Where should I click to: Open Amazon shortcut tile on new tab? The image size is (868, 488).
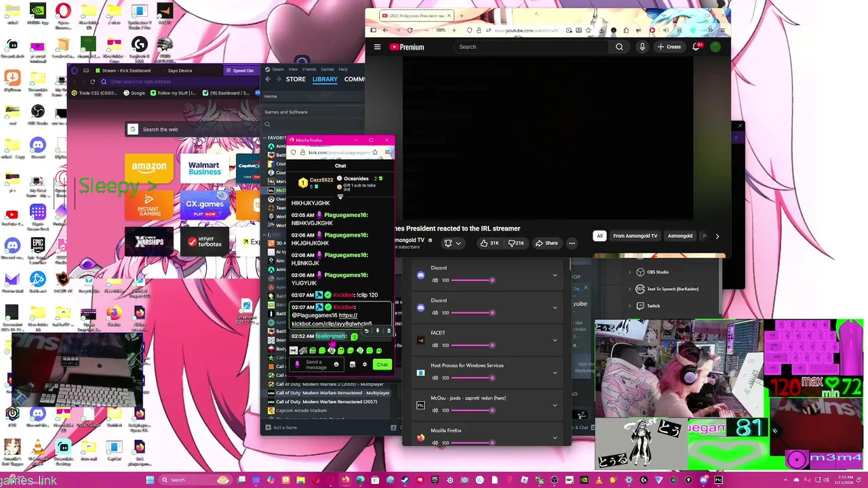pos(149,169)
